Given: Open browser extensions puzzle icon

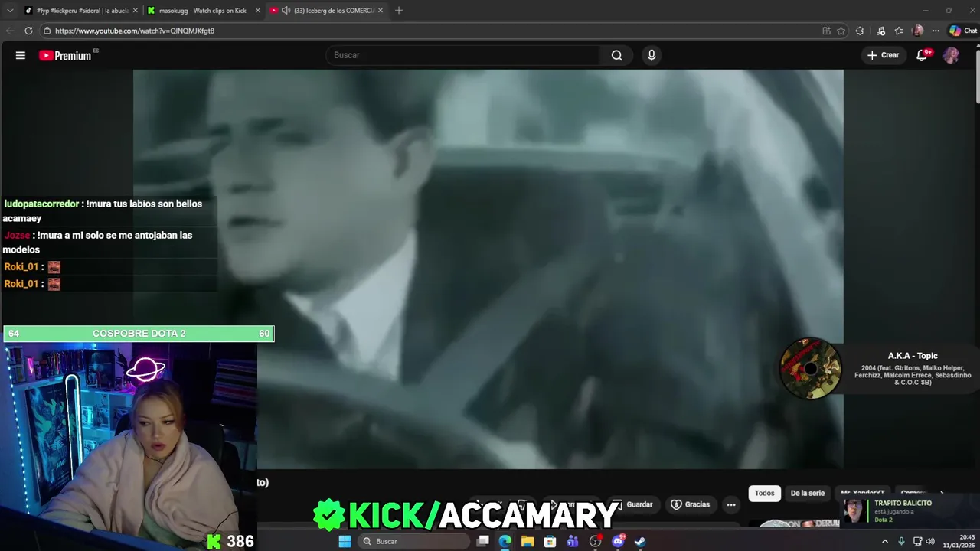Looking at the screenshot, I should (x=860, y=31).
